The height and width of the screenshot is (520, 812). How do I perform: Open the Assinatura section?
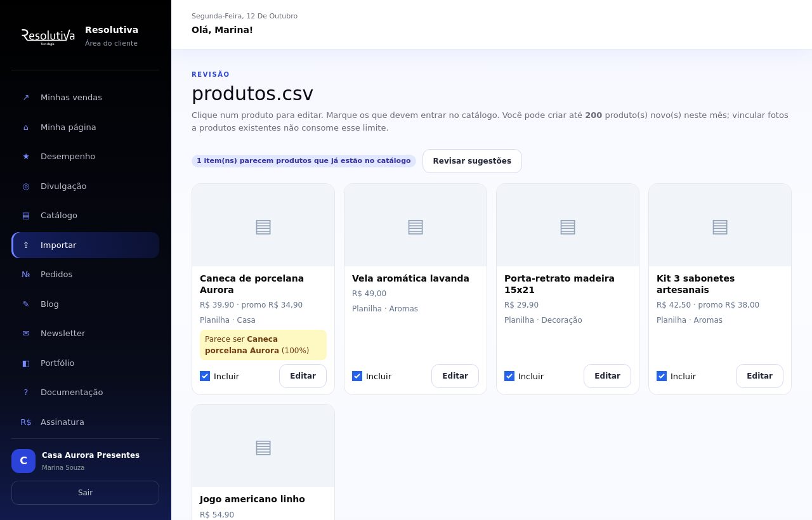click(85, 422)
